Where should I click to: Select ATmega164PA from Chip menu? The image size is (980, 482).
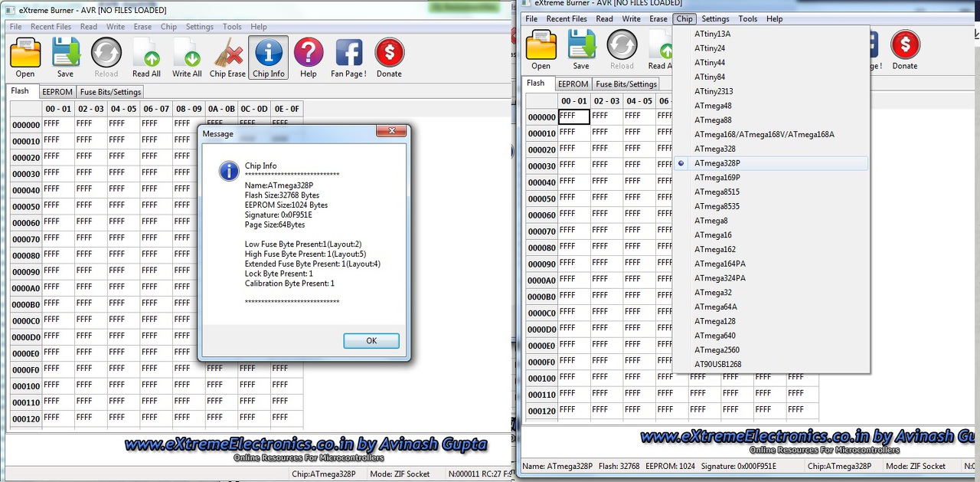[x=771, y=264]
